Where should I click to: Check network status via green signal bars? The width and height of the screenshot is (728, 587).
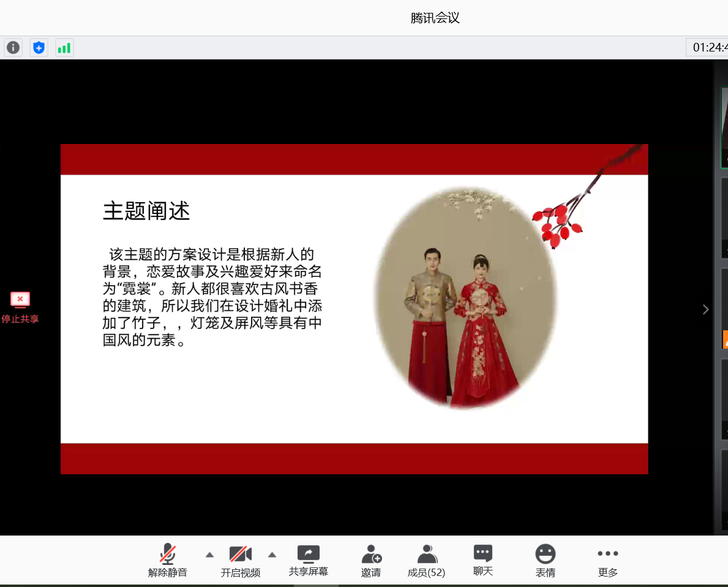(64, 47)
